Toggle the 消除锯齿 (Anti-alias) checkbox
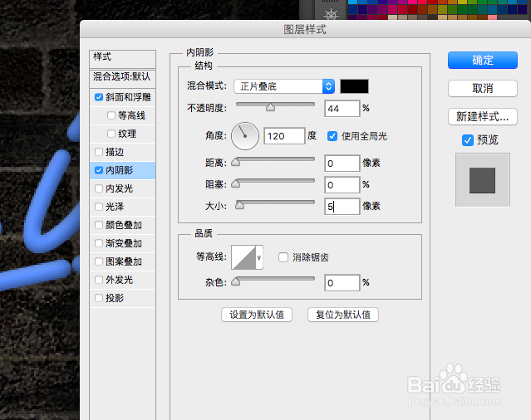Screen dimensions: 531x420 pyautogui.click(x=283, y=257)
